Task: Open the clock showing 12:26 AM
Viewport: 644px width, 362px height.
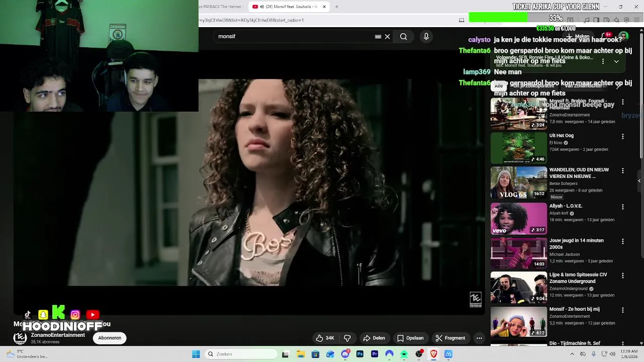Action: click(x=629, y=354)
